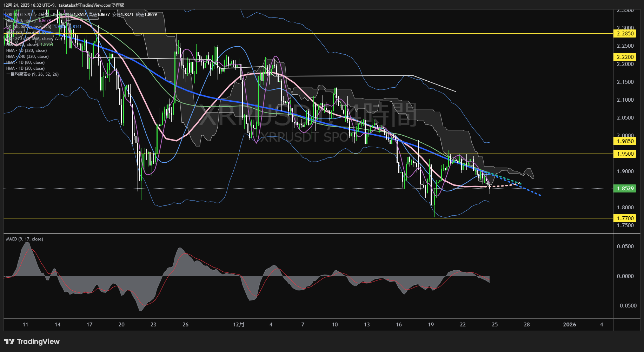This screenshot has height=352, width=644.
Task: Click the blue dashed projection line end
Action: click(540, 195)
